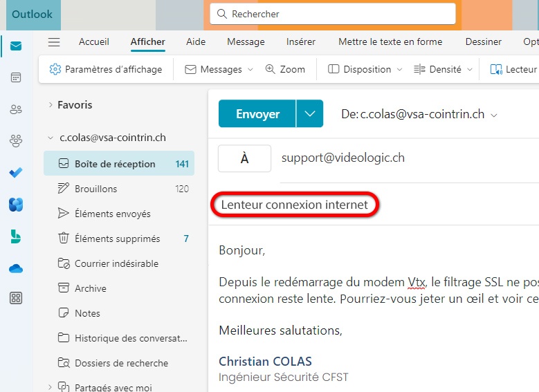Expand the Favoris folder group
The height and width of the screenshot is (392, 539).
pos(50,105)
